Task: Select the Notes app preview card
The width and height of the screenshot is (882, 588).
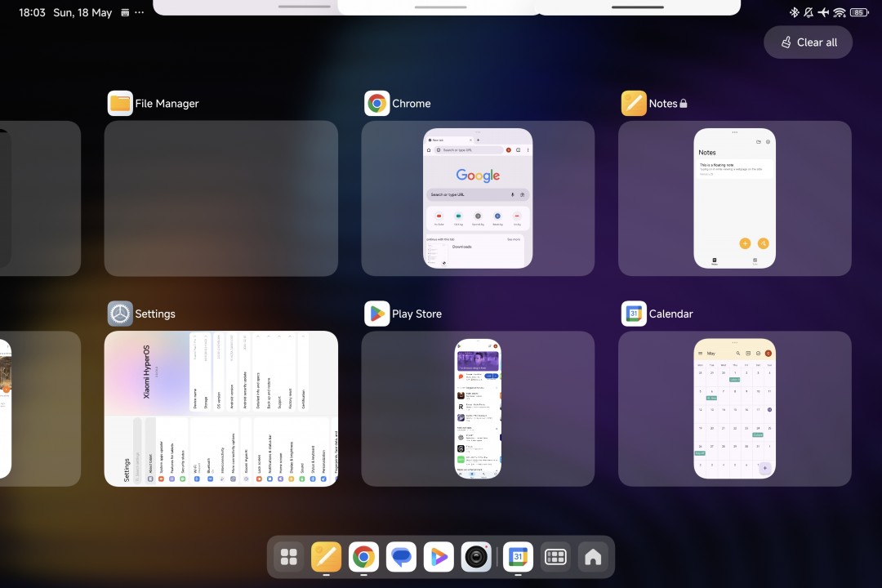Action: click(734, 198)
